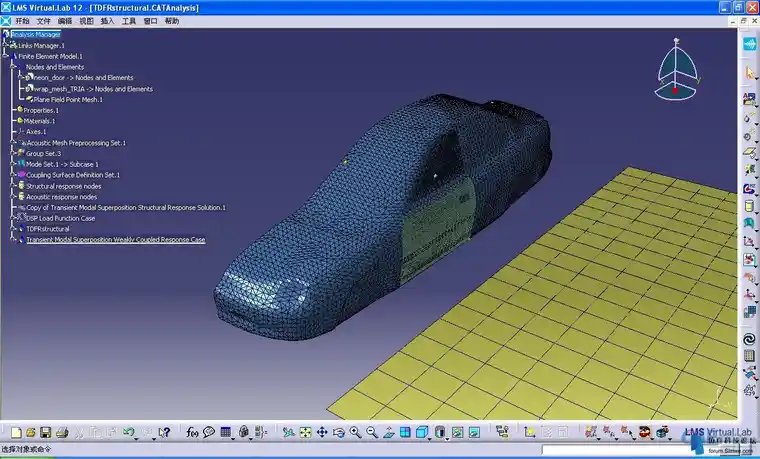Select Analysis Manager in the tree

(x=35, y=34)
